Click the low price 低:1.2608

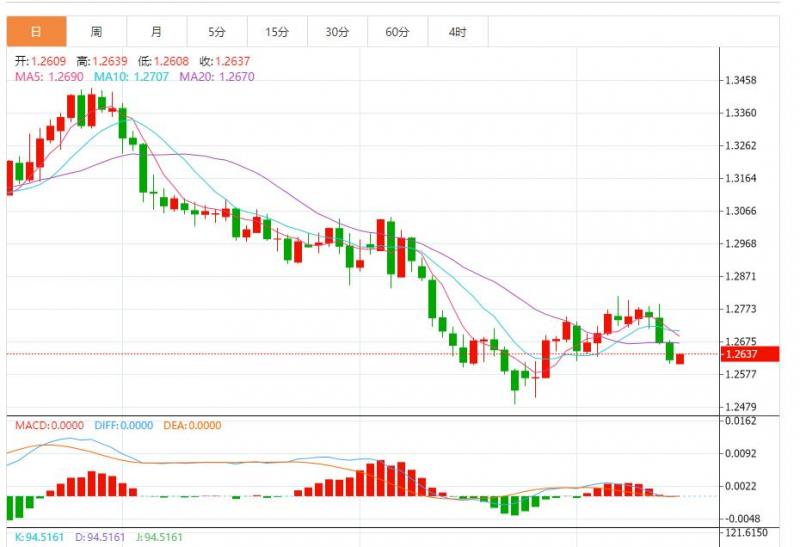coord(163,61)
